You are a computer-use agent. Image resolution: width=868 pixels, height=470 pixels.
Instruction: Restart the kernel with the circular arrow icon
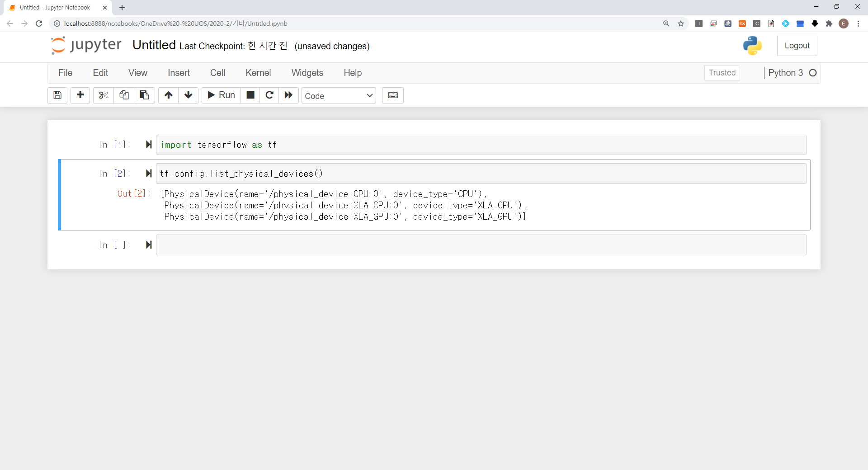pos(269,95)
